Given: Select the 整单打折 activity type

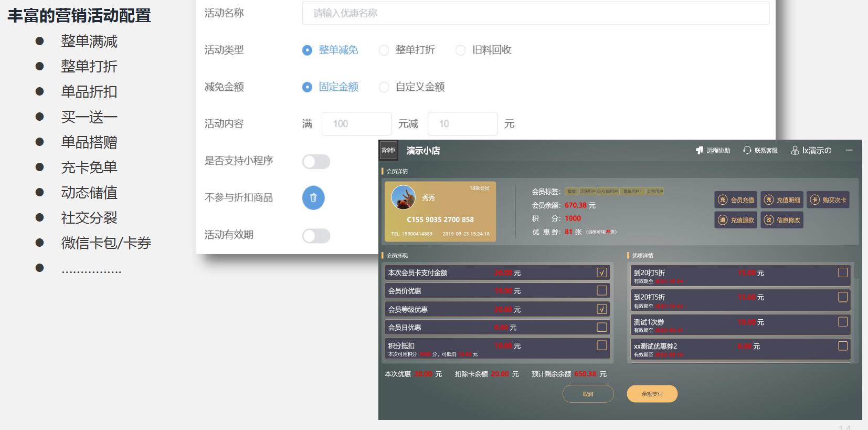Looking at the screenshot, I should pos(384,50).
